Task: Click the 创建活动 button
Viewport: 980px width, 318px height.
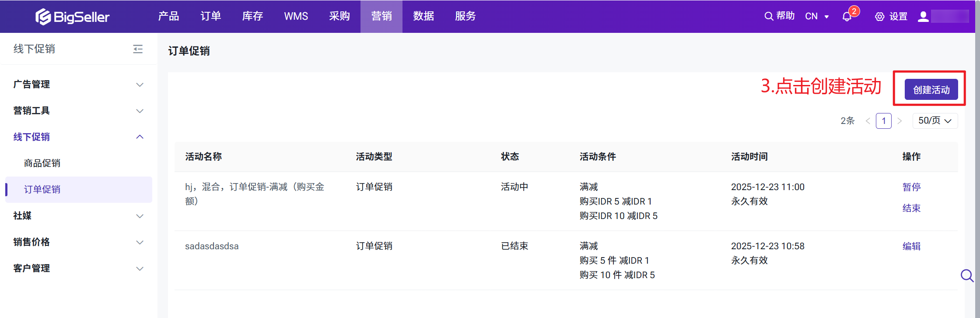Action: coord(931,90)
